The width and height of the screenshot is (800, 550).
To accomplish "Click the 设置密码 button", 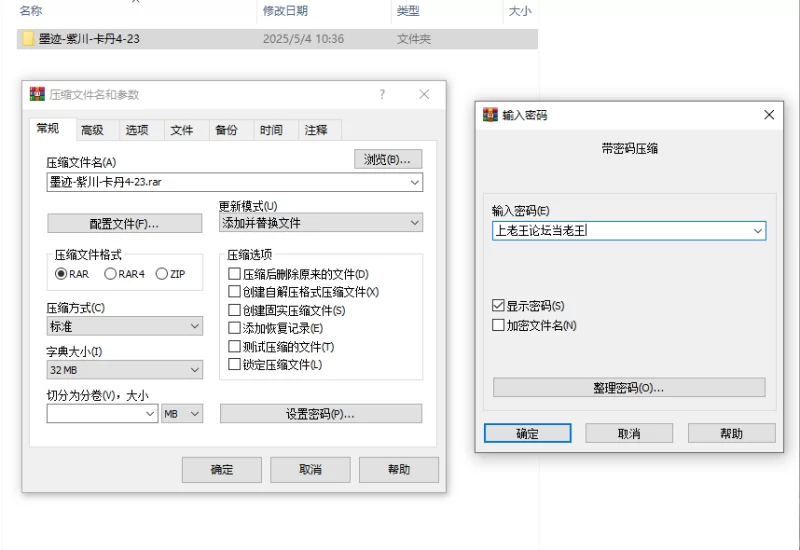I will tap(320, 414).
